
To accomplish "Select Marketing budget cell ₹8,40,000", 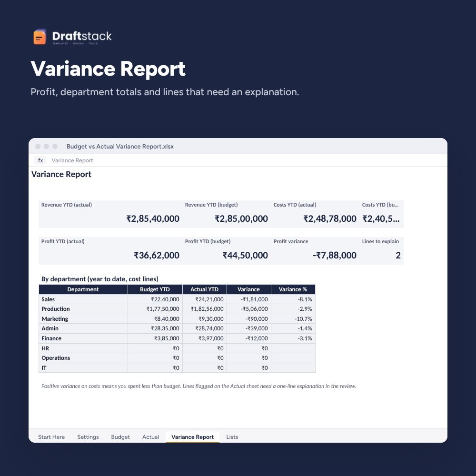I will (155, 319).
